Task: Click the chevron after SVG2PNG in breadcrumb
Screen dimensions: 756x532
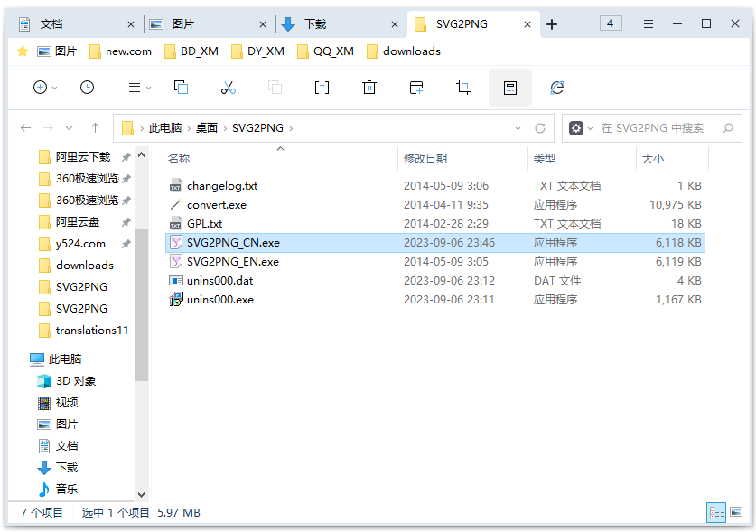Action: point(291,128)
